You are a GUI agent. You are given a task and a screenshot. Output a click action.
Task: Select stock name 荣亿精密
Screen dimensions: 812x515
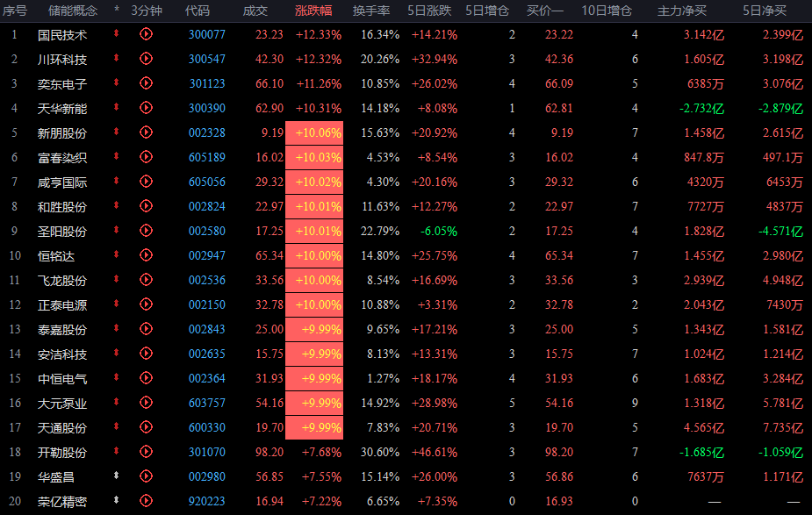(62, 501)
